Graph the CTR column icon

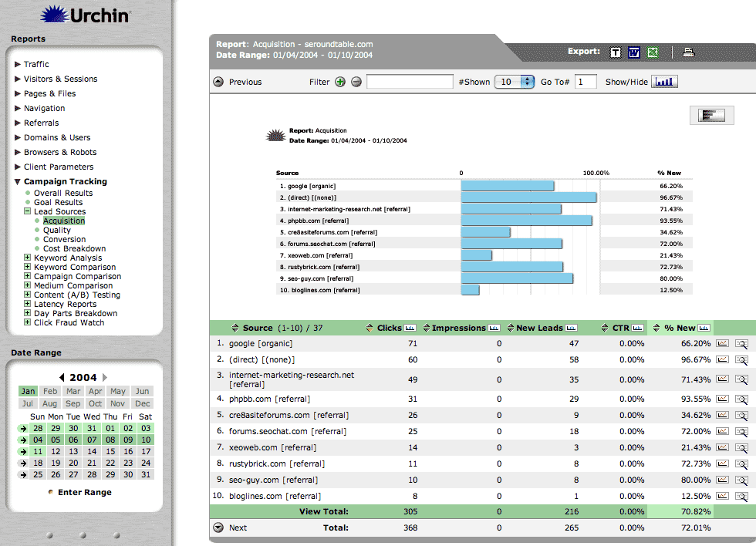637,329
